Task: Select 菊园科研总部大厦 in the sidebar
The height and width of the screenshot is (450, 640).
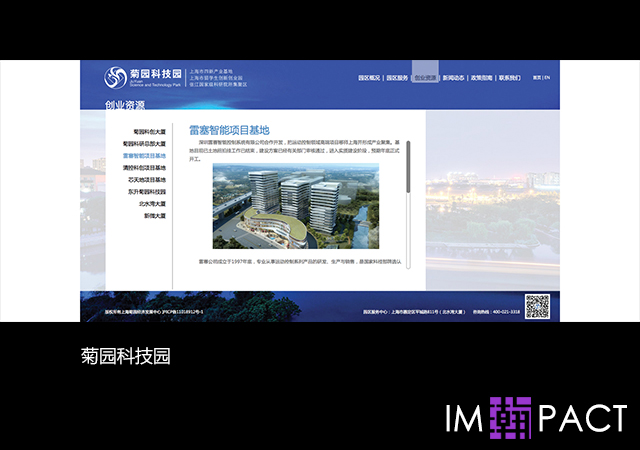Action: [x=144, y=144]
